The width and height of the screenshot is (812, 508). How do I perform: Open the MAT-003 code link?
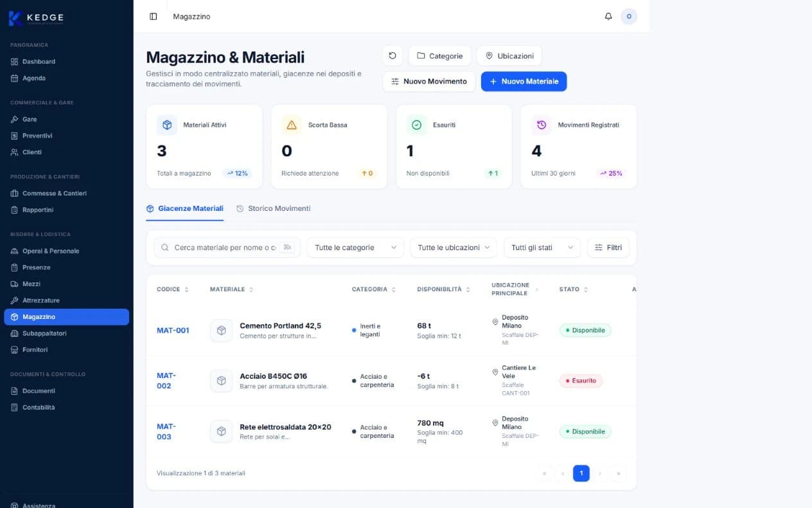[166, 431]
